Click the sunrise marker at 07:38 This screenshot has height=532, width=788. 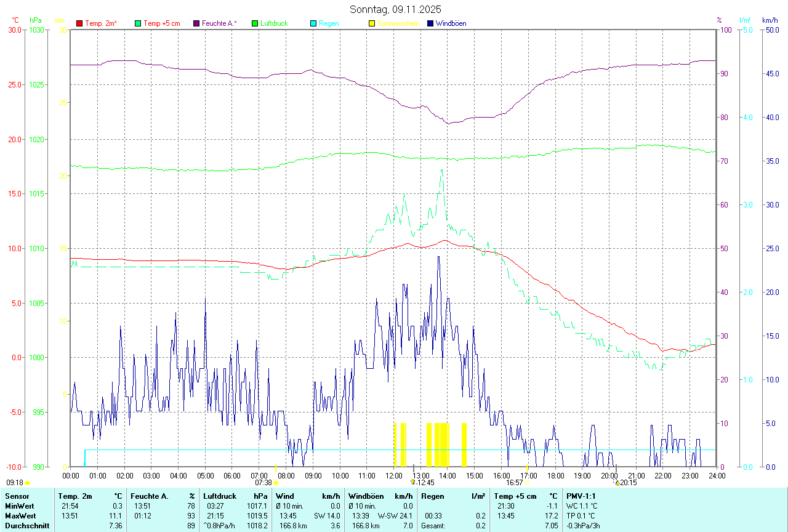(x=276, y=483)
